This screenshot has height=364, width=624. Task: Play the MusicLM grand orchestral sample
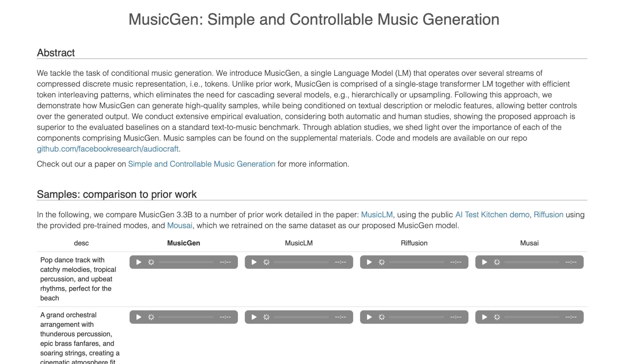coord(254,317)
